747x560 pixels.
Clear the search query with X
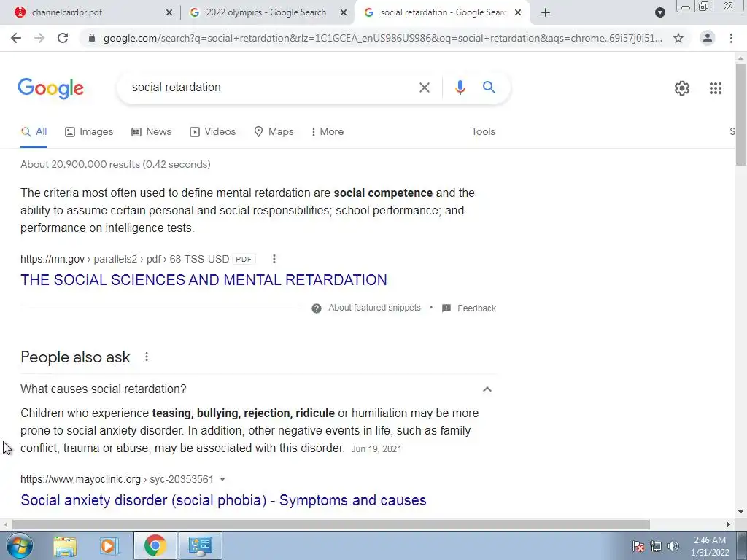click(424, 87)
